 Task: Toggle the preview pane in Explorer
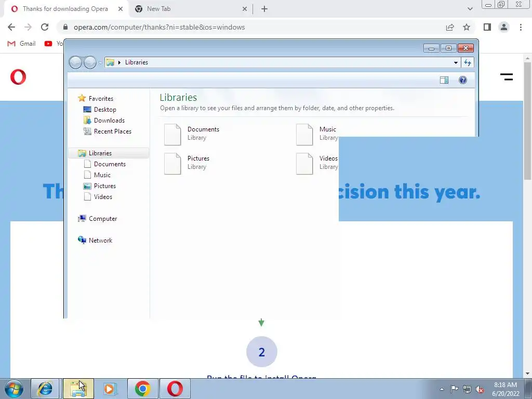(x=444, y=80)
